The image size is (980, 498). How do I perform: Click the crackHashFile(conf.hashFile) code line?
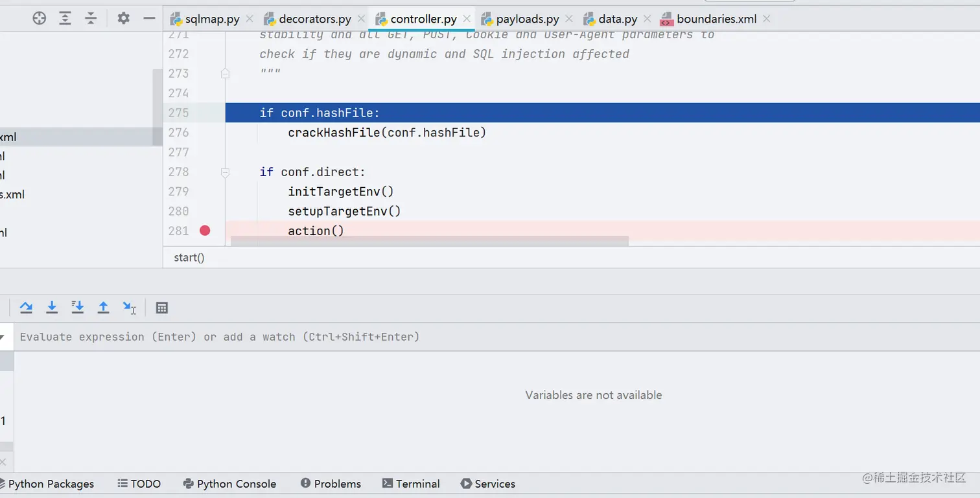click(x=387, y=133)
